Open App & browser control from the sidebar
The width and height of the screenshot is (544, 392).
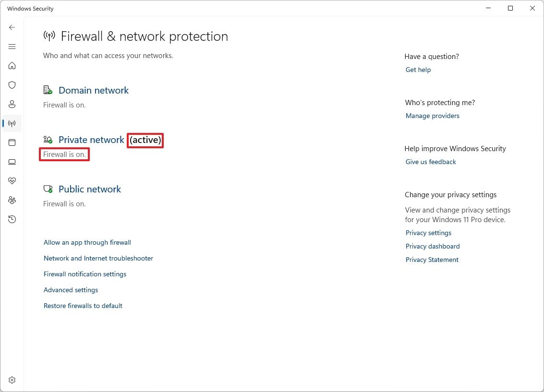point(12,143)
